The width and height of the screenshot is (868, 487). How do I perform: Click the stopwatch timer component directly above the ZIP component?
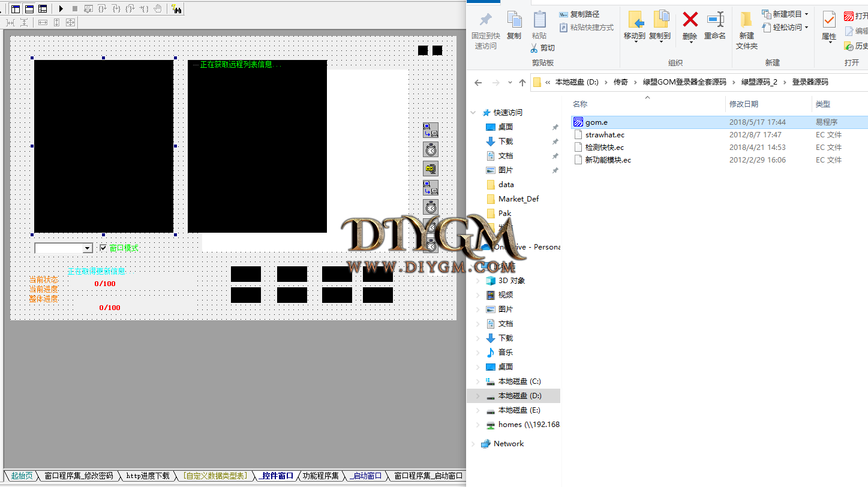coord(431,149)
